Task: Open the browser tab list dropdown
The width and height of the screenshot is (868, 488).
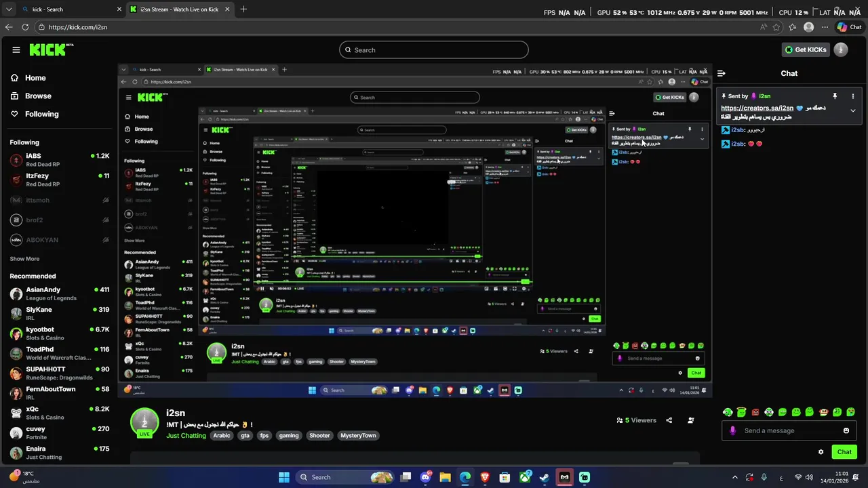Action: [8, 9]
